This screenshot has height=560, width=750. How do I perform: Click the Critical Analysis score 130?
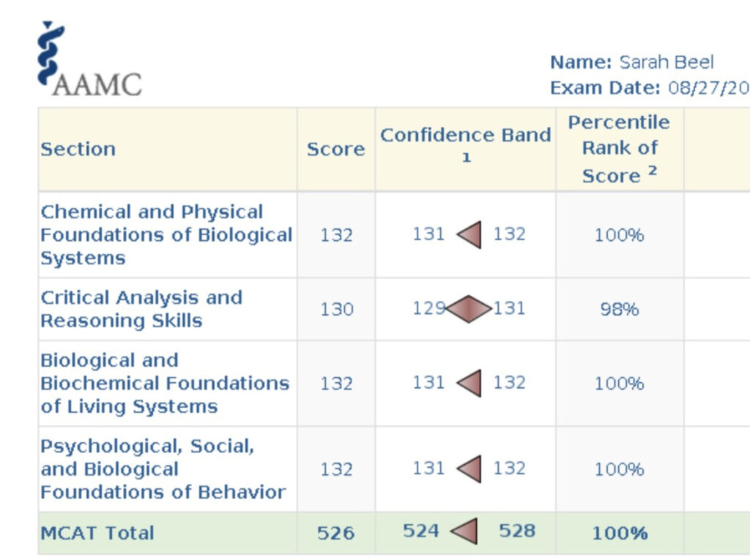click(x=336, y=309)
